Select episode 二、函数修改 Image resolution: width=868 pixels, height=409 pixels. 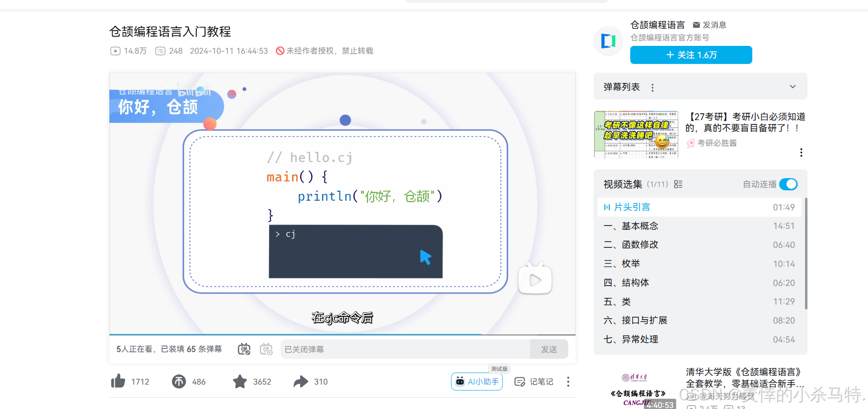tap(699, 245)
